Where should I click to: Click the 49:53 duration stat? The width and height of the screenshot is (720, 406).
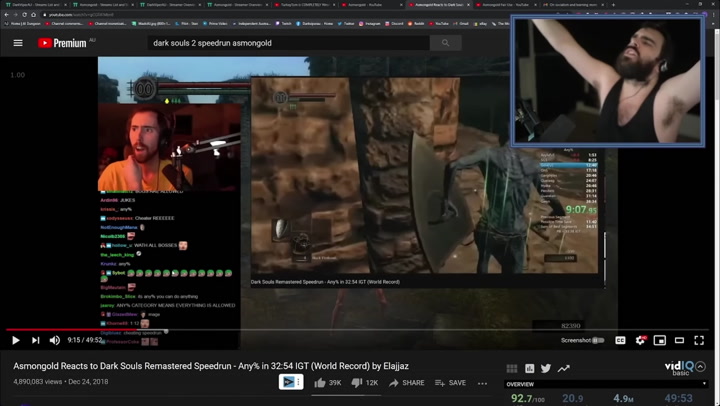pyautogui.click(x=678, y=398)
